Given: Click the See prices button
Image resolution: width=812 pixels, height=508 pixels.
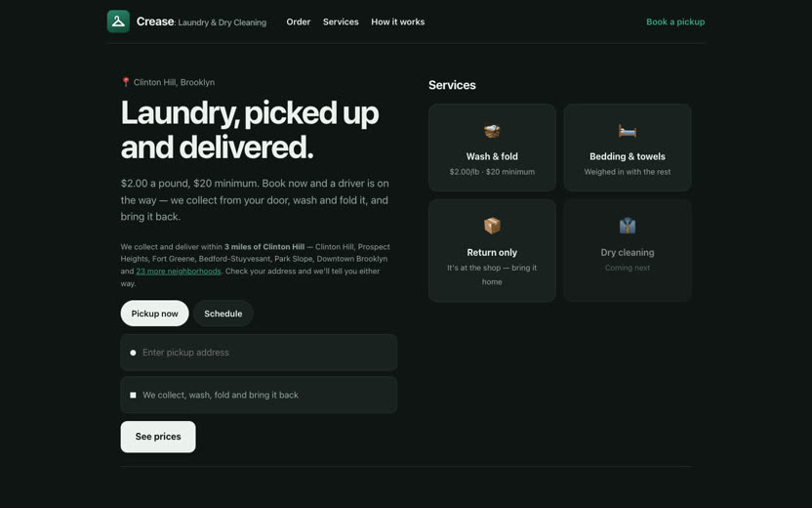Looking at the screenshot, I should point(158,437).
